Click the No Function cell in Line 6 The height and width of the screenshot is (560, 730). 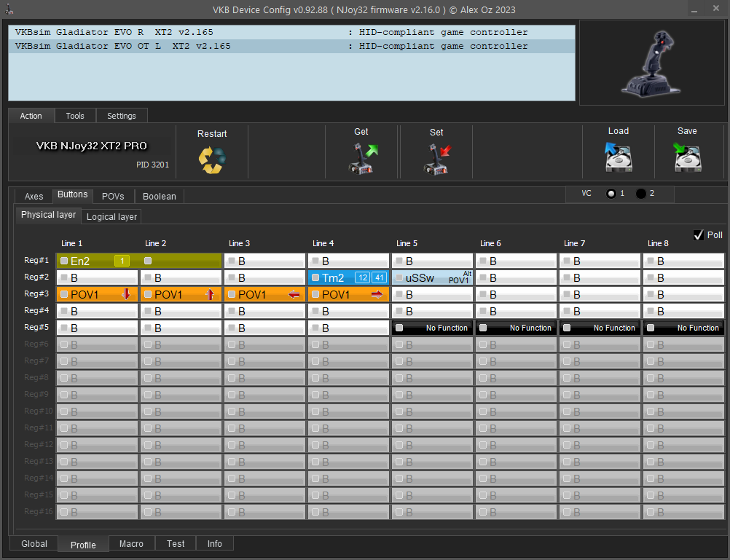[x=517, y=328]
